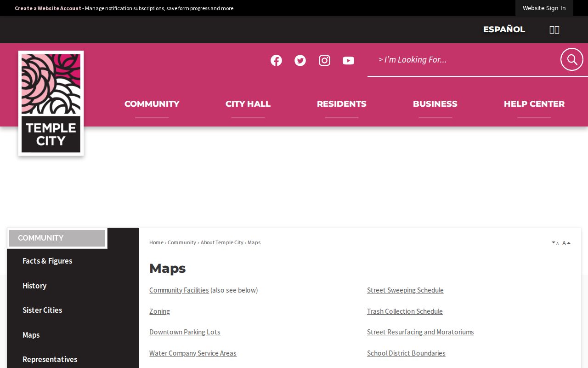Open the Water Company Service Areas link

[193, 353]
